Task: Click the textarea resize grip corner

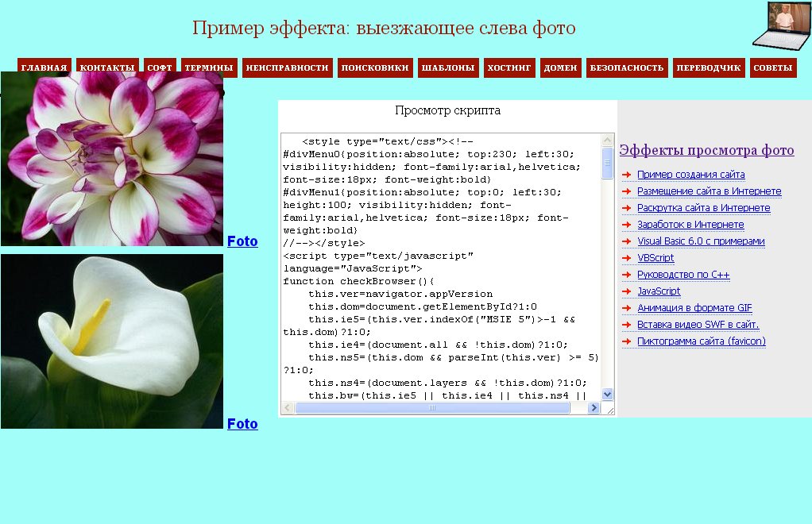Action: click(x=609, y=410)
